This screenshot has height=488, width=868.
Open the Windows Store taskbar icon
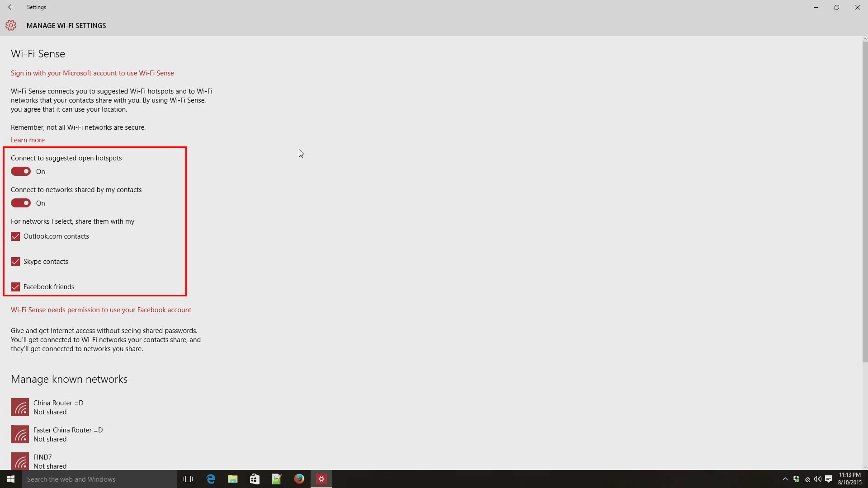click(255, 479)
